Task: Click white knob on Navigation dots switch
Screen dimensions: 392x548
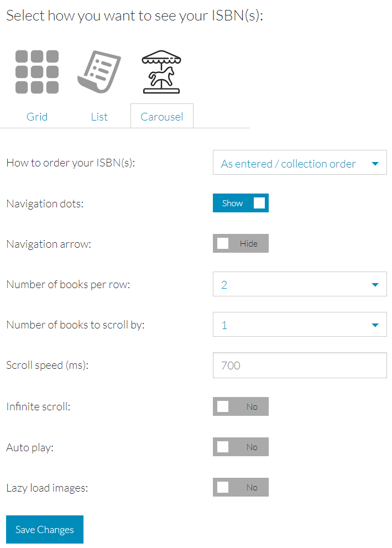Action: click(259, 203)
